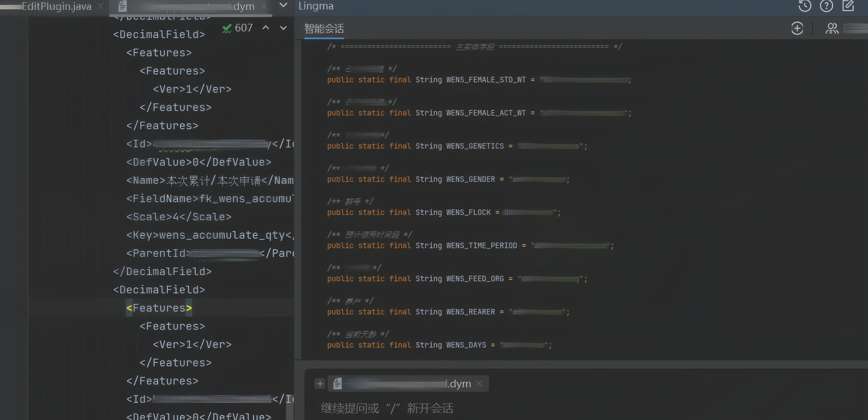868x420 pixels.
Task: Click the Lingma help question-mark icon
Action: pos(826,6)
